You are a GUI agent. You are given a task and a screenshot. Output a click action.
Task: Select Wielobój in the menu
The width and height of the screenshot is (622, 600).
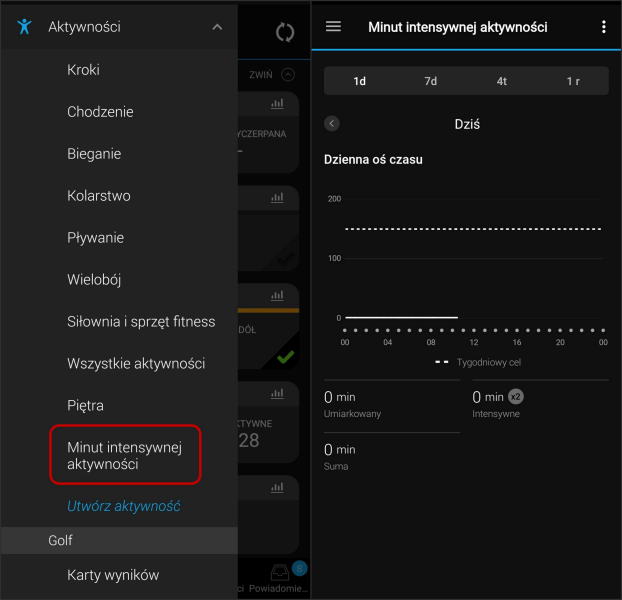click(94, 280)
